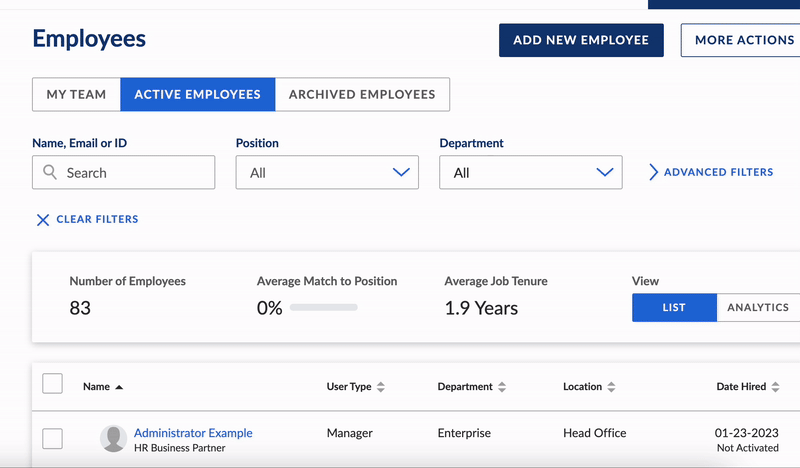Switch to List view

coord(674,308)
